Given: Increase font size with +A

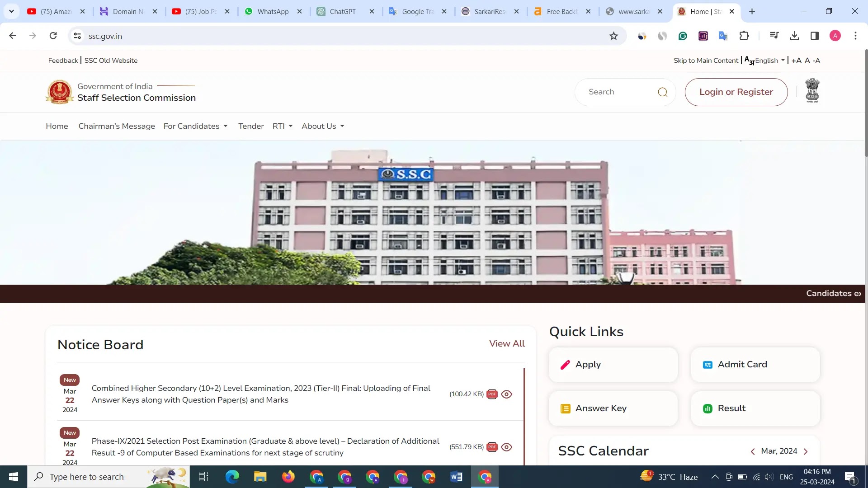Looking at the screenshot, I should 797,61.
